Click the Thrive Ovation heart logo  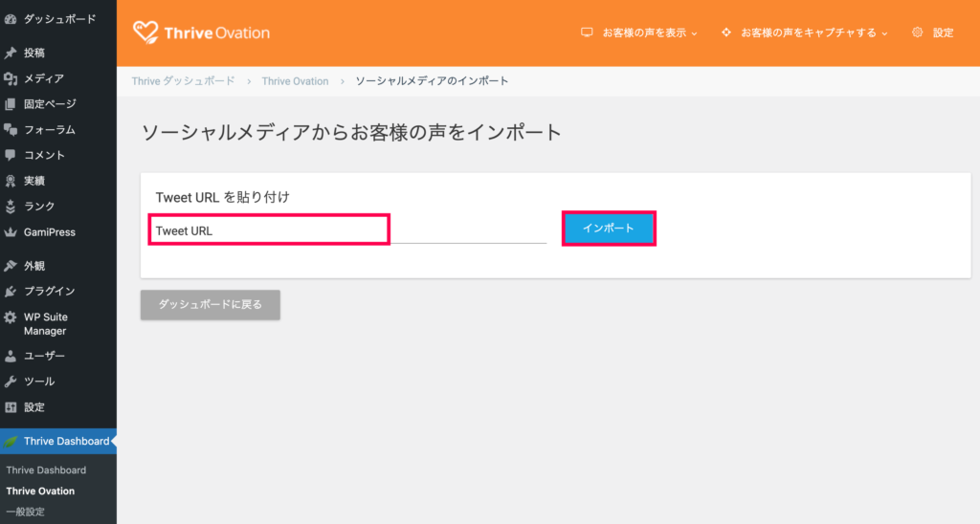[x=145, y=33]
